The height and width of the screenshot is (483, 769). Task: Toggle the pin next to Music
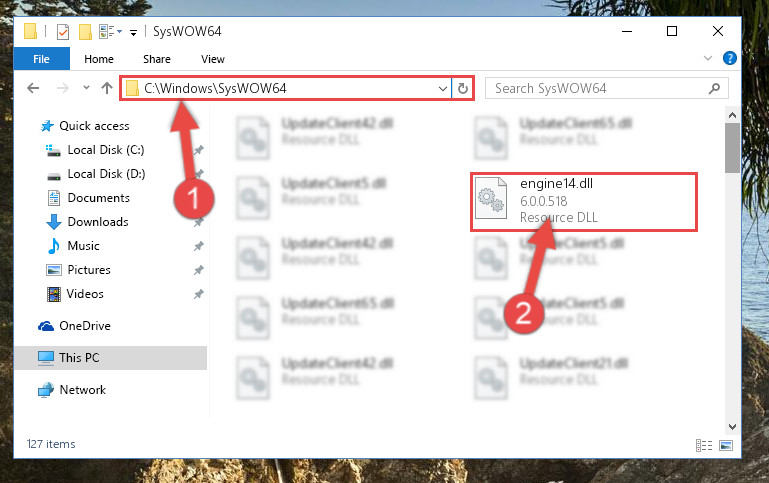(198, 246)
